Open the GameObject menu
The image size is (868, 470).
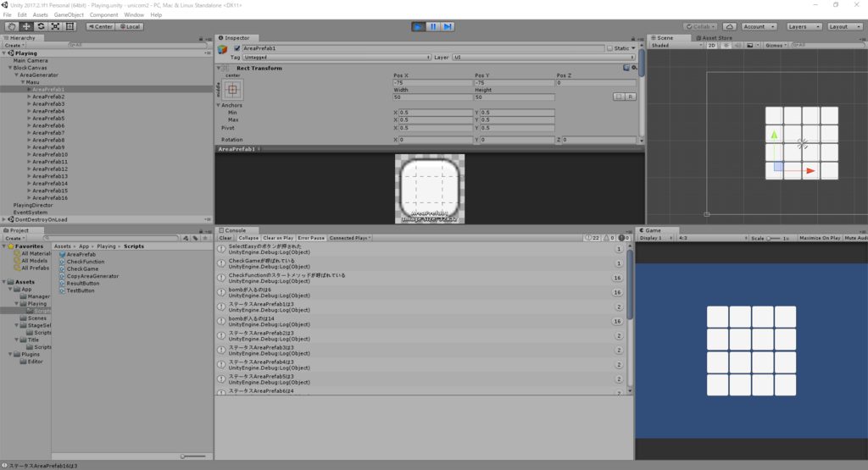click(69, 15)
